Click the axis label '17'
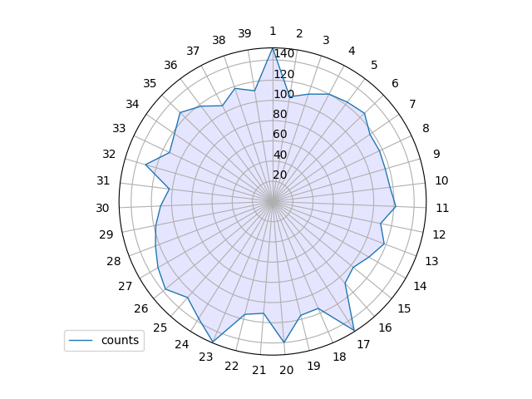The width and height of the screenshot is (532, 399). [363, 344]
